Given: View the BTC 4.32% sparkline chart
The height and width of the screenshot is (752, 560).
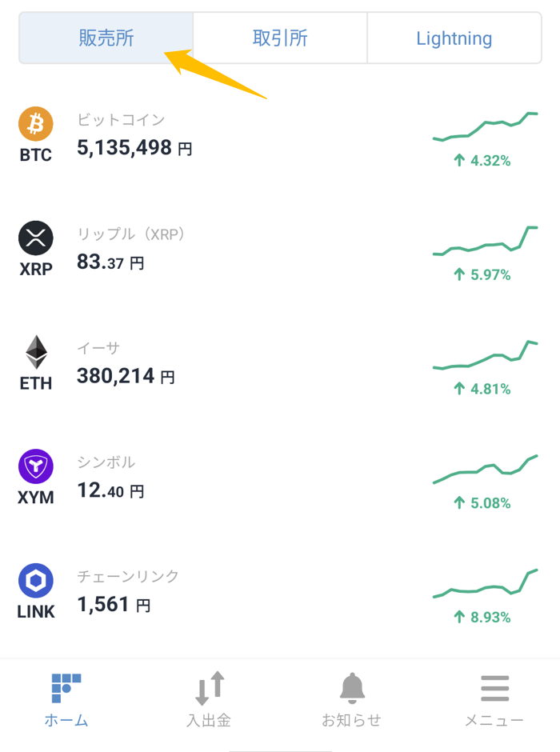Looking at the screenshot, I should (486, 126).
